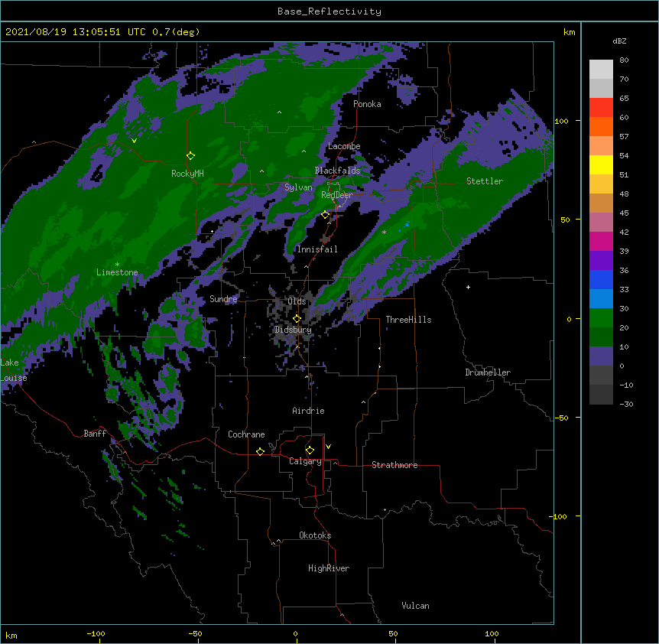Pick the bright yellow 51-54 dBZ legend swatch
The width and height of the screenshot is (659, 644).
[601, 164]
